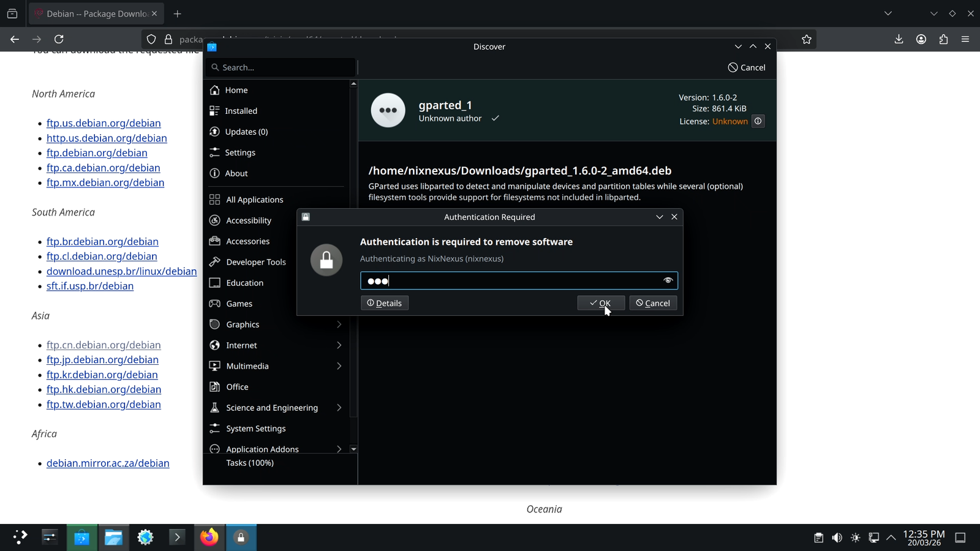
Task: Select the Office category
Action: [x=276, y=387]
